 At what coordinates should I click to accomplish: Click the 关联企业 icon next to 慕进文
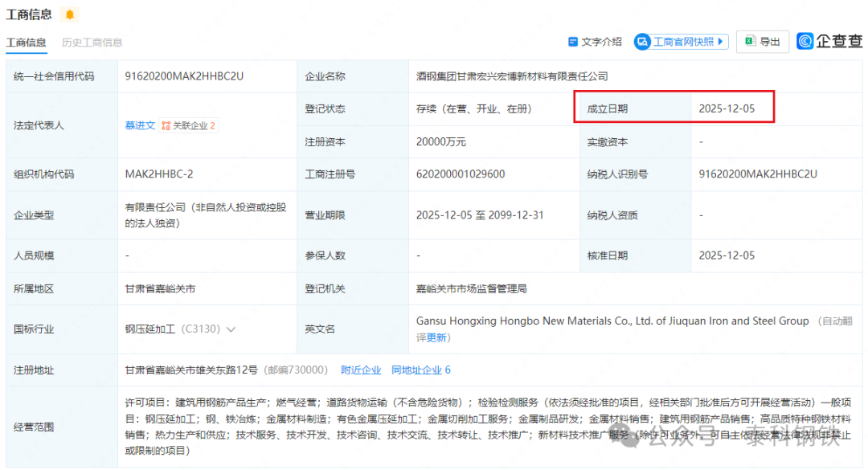point(166,126)
